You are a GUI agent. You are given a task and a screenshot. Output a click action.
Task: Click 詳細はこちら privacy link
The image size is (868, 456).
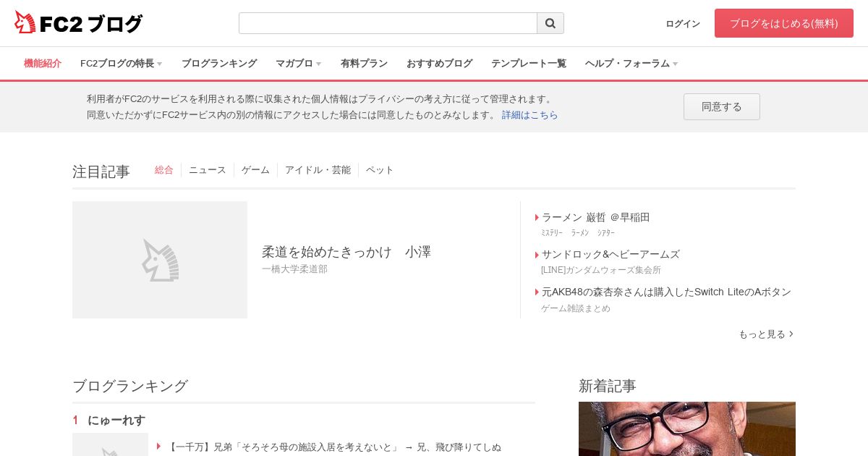coord(530,114)
